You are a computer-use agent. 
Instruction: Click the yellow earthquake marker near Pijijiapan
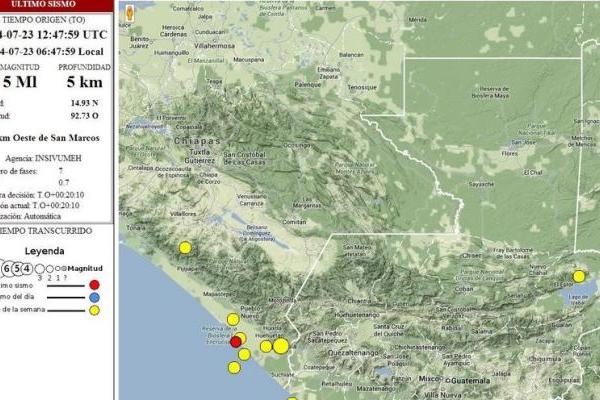tap(185, 248)
